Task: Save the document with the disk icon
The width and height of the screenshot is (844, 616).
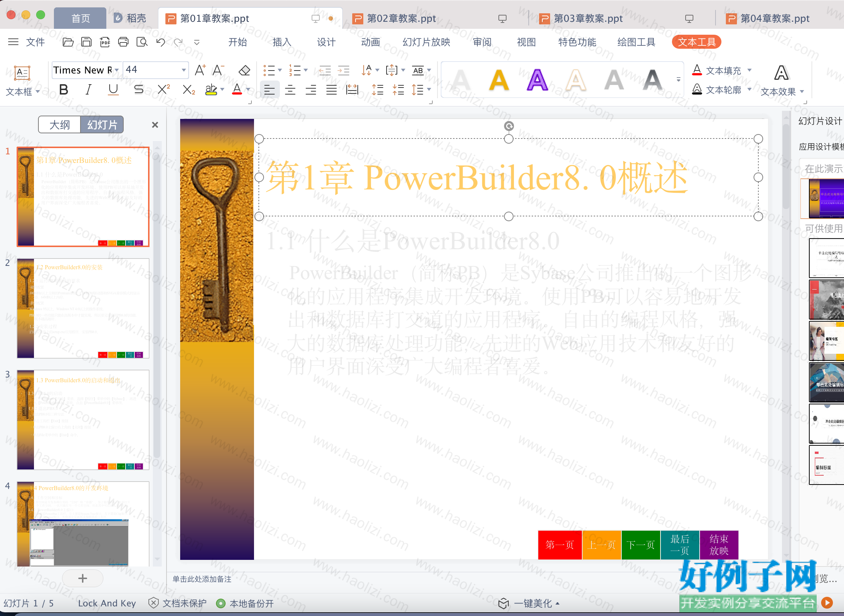Action: click(x=86, y=42)
